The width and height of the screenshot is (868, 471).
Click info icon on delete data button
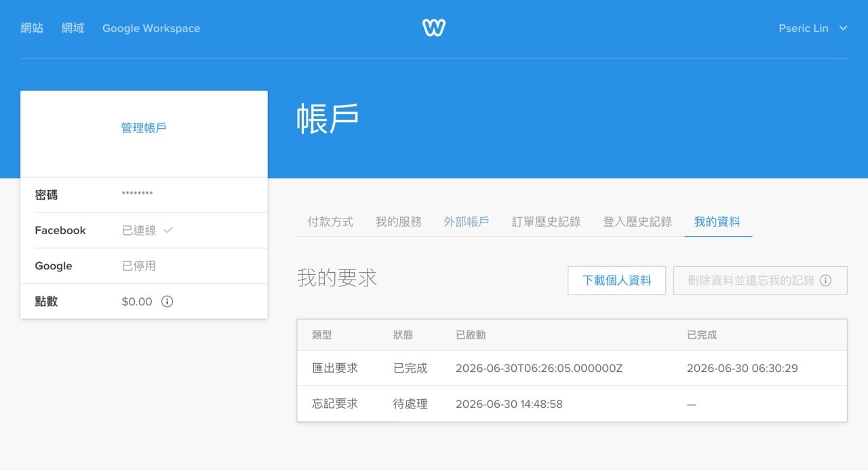click(825, 280)
